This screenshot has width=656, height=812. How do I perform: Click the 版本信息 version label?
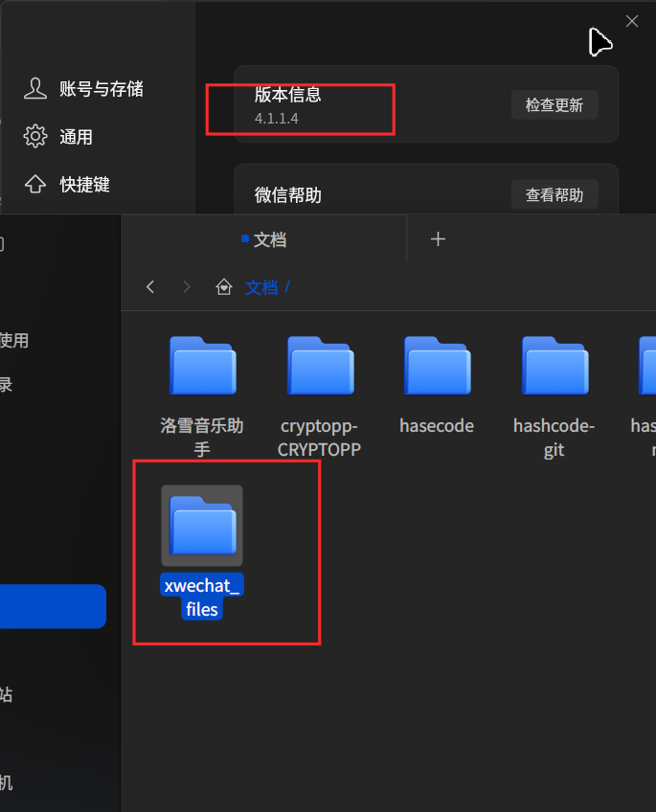(x=288, y=94)
